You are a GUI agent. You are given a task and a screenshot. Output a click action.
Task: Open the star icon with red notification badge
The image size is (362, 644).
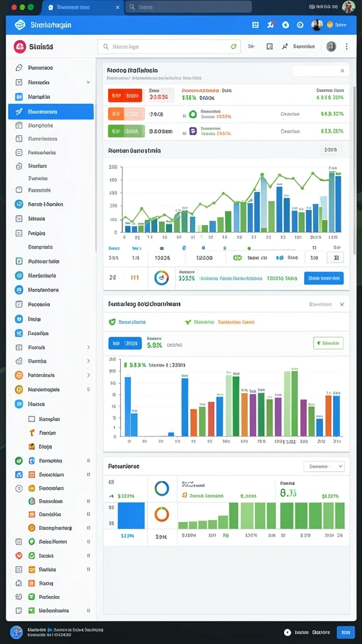(270, 25)
